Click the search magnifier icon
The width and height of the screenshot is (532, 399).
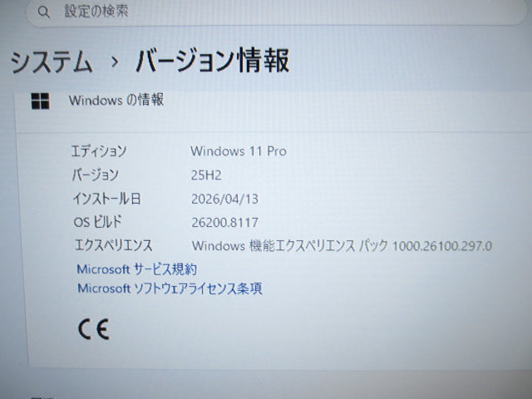44,12
